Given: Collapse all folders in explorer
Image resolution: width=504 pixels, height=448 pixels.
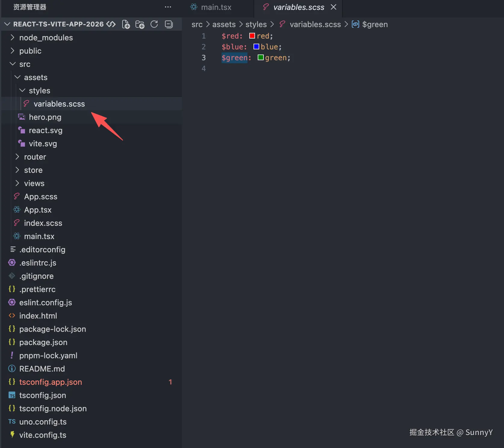Looking at the screenshot, I should (x=169, y=24).
